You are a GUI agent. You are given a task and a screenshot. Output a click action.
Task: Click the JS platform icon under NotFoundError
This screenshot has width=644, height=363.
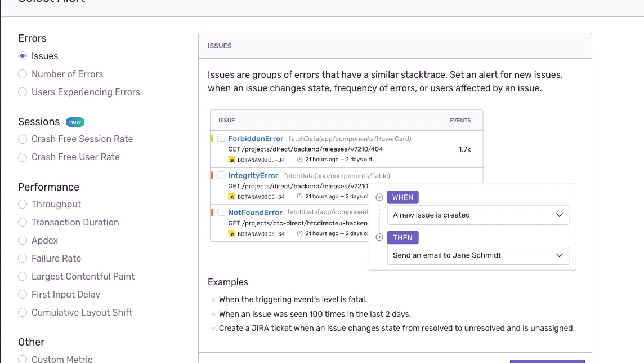(x=232, y=233)
